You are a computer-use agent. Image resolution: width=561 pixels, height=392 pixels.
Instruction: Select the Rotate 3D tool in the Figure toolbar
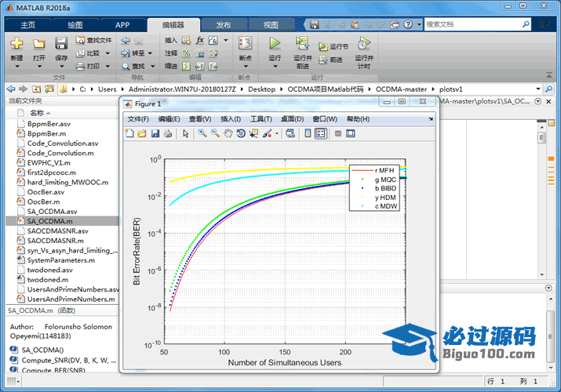pos(241,134)
